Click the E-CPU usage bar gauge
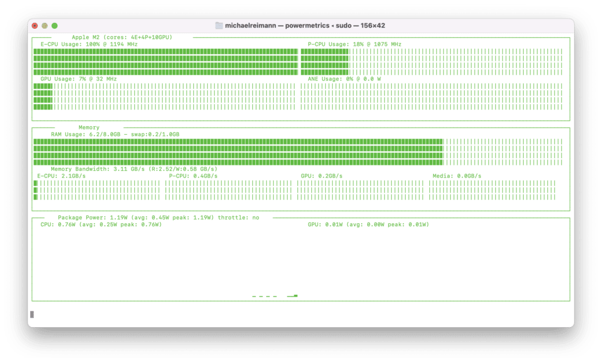The height and width of the screenshot is (364, 602). coord(166,62)
